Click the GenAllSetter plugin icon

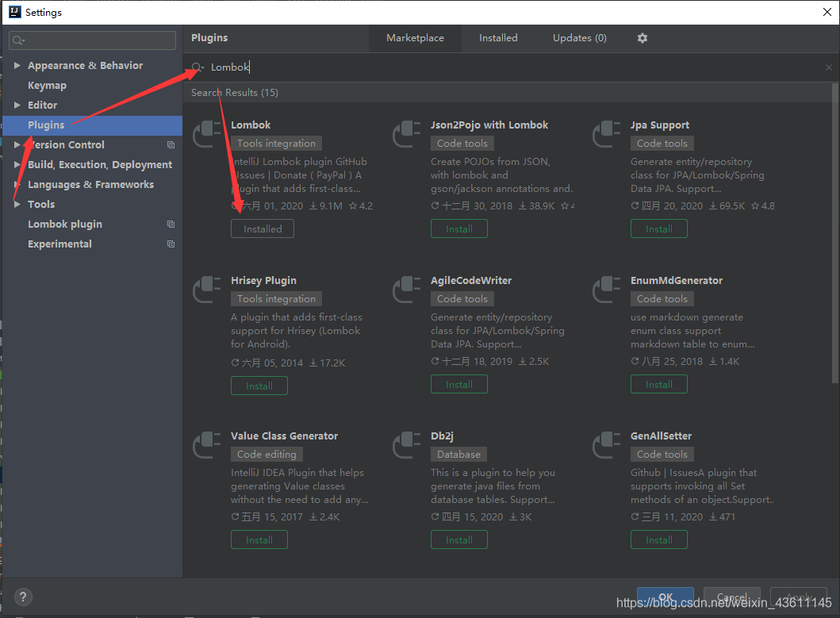click(607, 445)
